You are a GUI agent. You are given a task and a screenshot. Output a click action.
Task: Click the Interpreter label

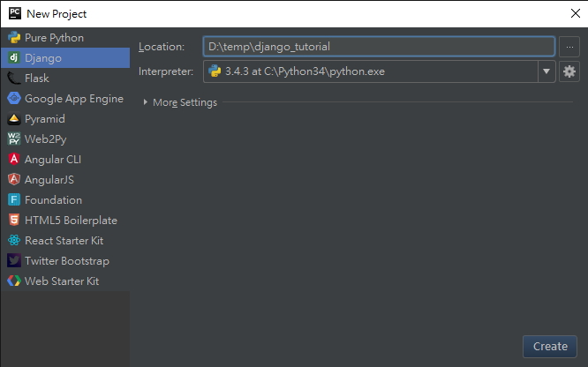point(166,71)
